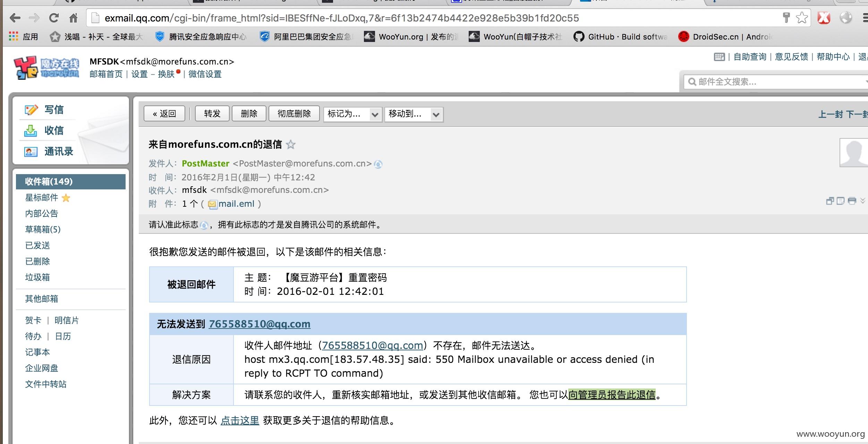Click the gray globe extension icon

coord(846,17)
